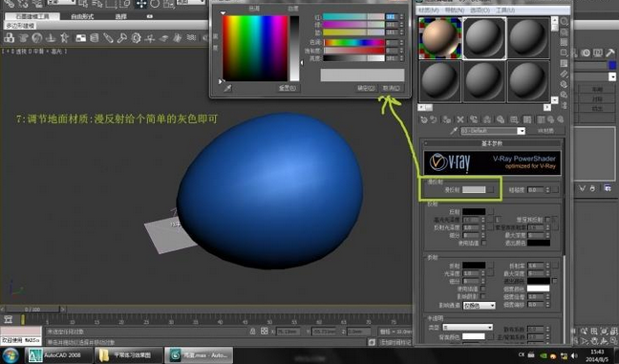Toggle the checkered background icon in the side toolbar
This screenshot has width=619, height=364.
564,42
